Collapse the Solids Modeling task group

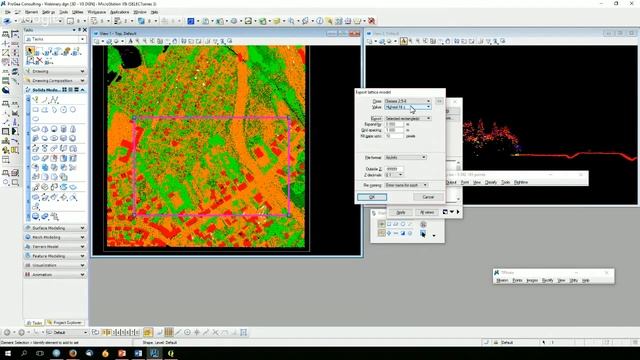coord(55,90)
